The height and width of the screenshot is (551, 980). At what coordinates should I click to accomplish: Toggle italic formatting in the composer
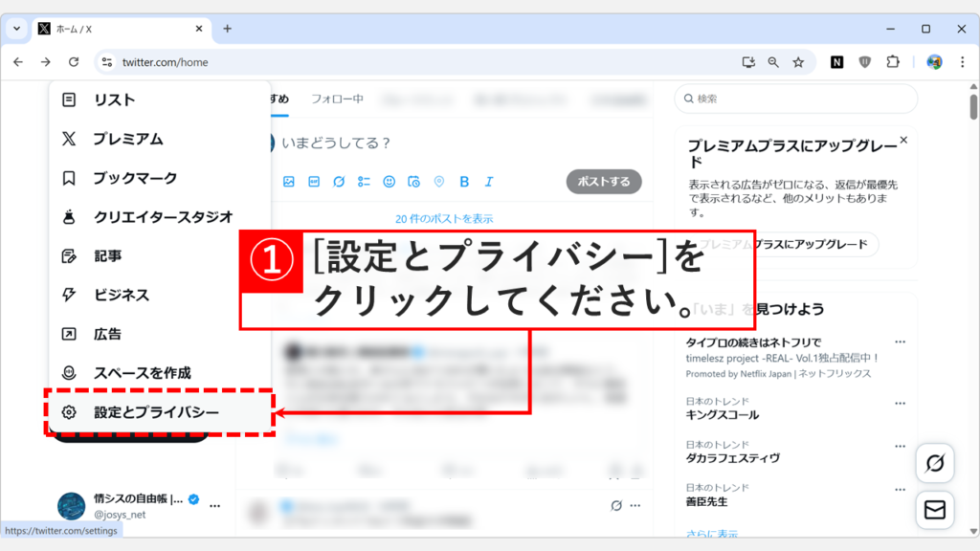pyautogui.click(x=488, y=181)
